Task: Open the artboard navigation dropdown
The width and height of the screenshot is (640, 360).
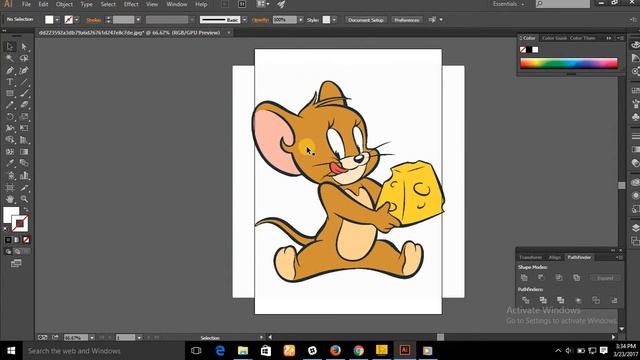Action: [139, 338]
